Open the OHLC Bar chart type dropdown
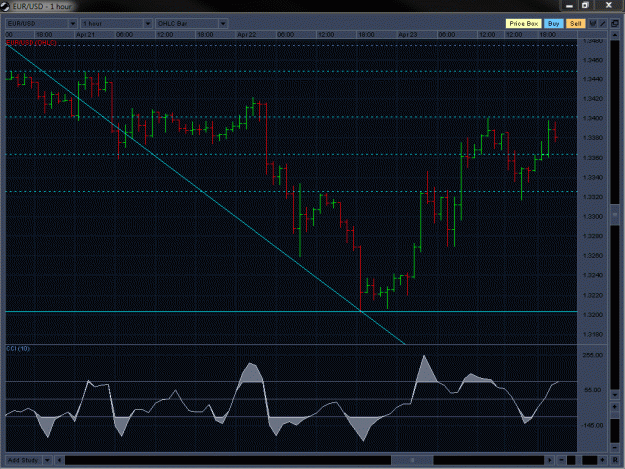Viewport: 625px width, 469px height. click(x=191, y=24)
